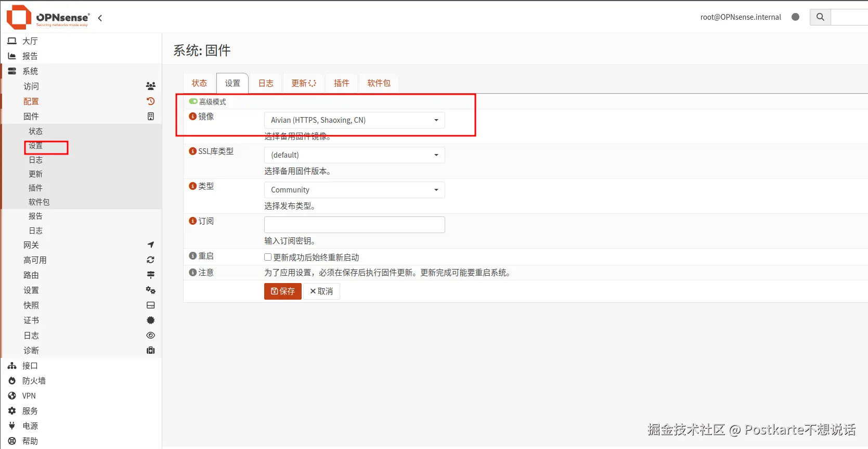This screenshot has height=449, width=868.
Task: Select the 设置 tab
Action: point(232,83)
